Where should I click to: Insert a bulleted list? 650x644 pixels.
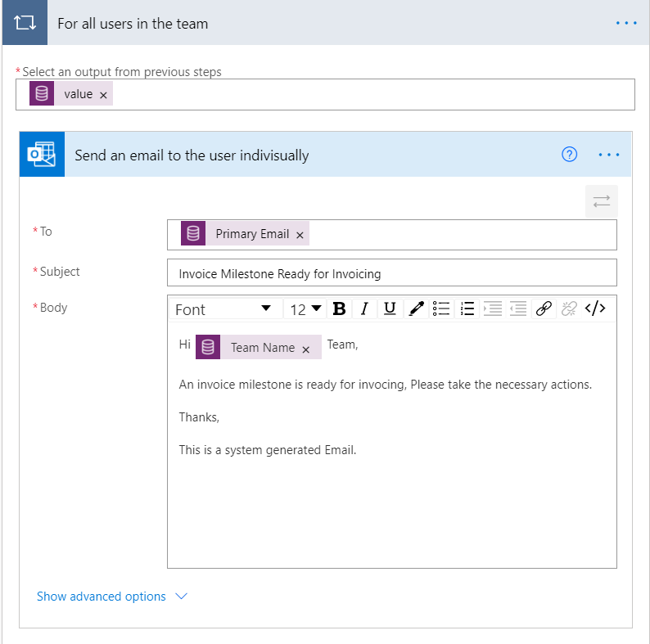coord(441,308)
